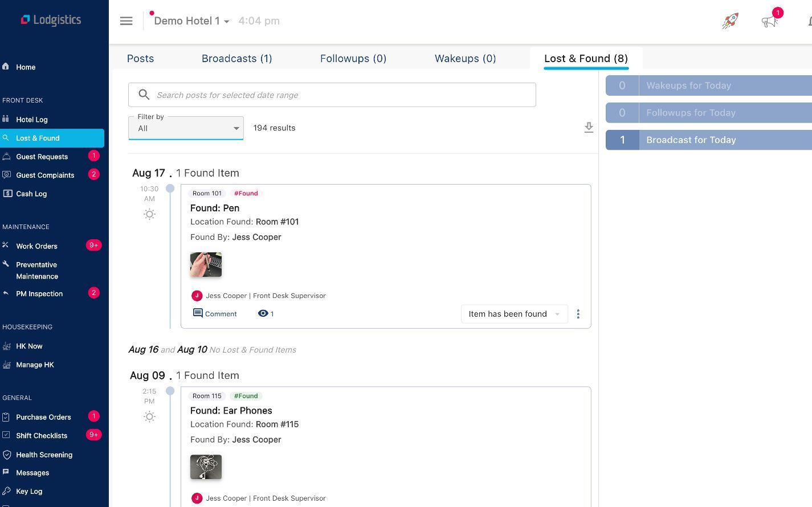The width and height of the screenshot is (812, 507).
Task: Click the #Found tag on Pen post
Action: point(246,193)
